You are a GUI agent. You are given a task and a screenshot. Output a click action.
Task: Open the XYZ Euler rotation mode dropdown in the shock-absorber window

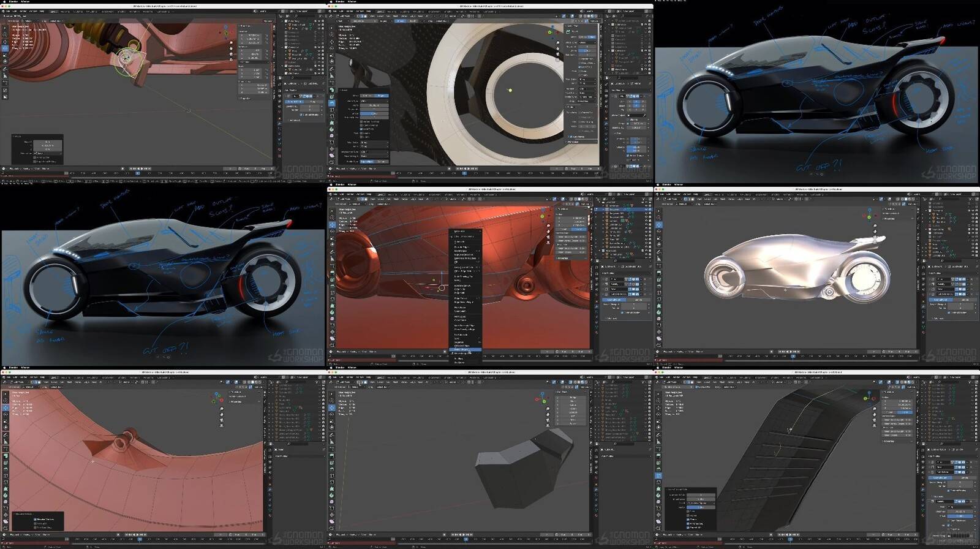coord(253,62)
